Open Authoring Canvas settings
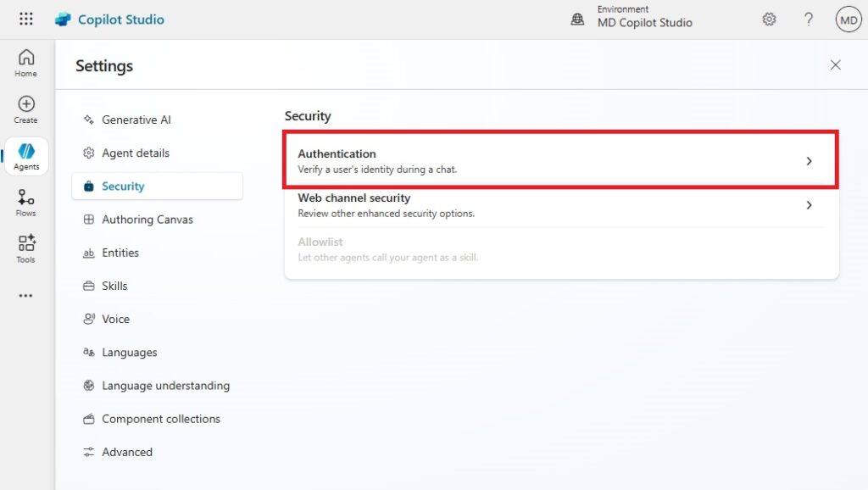 pos(157,220)
